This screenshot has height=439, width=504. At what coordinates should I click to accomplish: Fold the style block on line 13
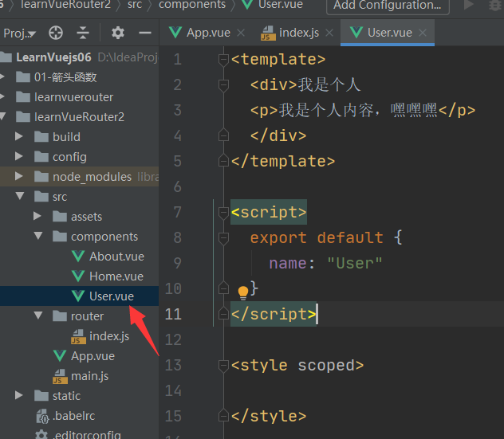(x=223, y=365)
